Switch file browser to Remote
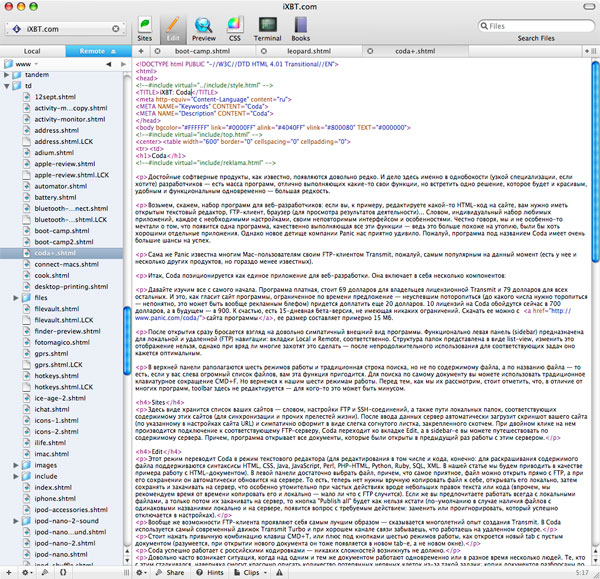Viewport: 600px width, 579px height. click(x=93, y=49)
